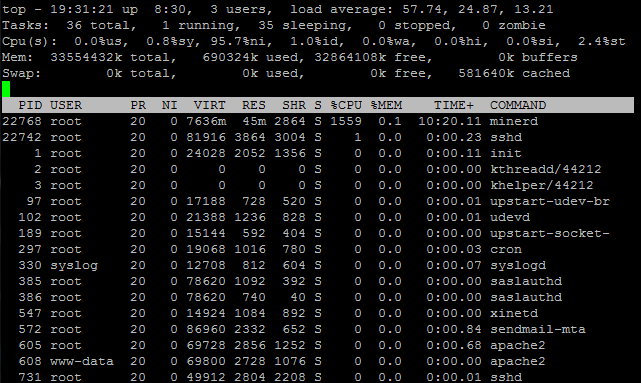Image resolution: width=641 pixels, height=383 pixels.
Task: Click the 1 running tasks text
Action: click(x=201, y=25)
